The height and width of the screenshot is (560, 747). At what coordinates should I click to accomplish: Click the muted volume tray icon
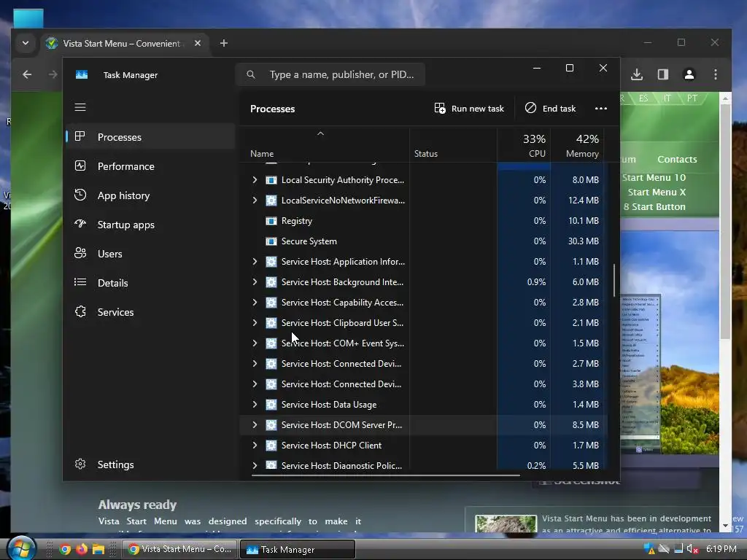[693, 549]
